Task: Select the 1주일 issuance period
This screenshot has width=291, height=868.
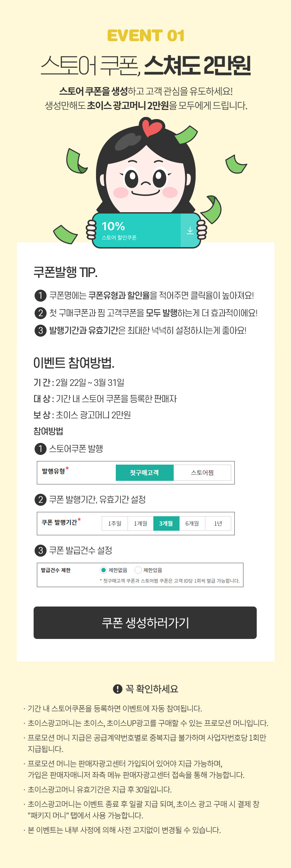Action: 115,523
